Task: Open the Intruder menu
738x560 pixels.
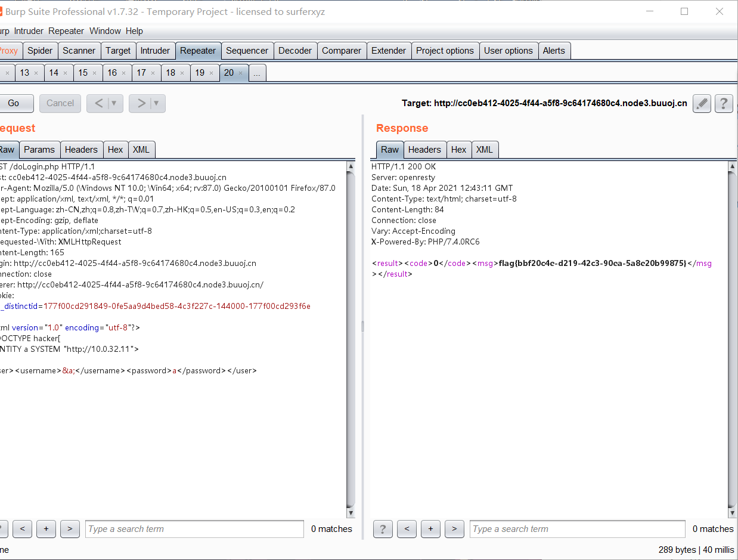Action: click(29, 31)
